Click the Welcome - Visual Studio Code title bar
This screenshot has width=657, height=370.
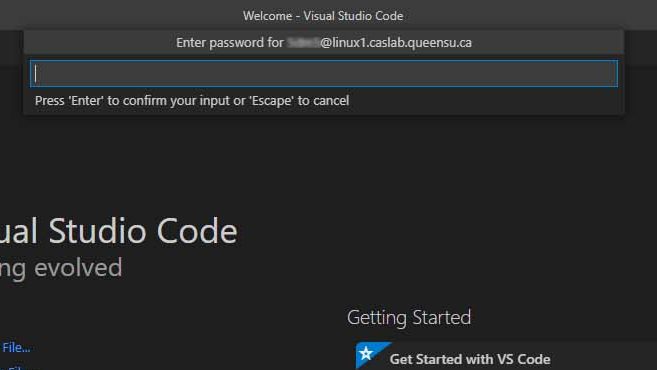323,16
